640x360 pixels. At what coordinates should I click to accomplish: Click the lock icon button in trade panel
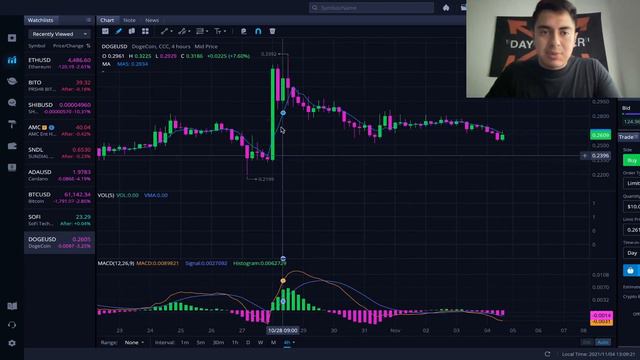click(x=631, y=270)
